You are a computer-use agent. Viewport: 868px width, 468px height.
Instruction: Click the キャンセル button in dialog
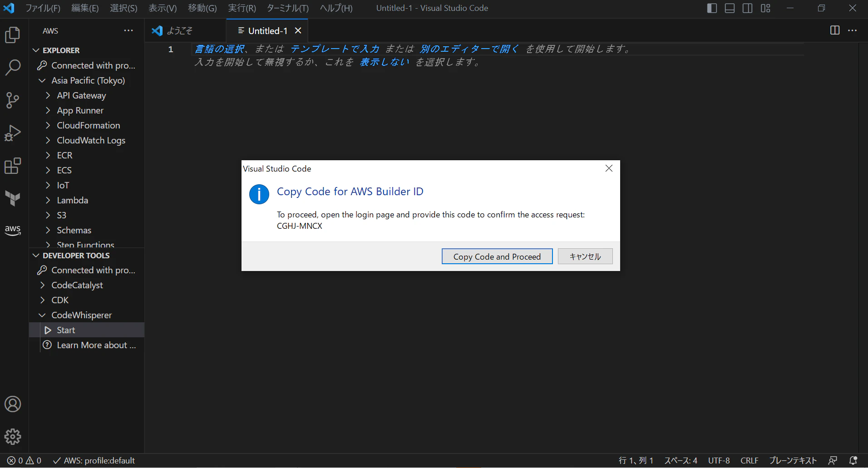[585, 256]
